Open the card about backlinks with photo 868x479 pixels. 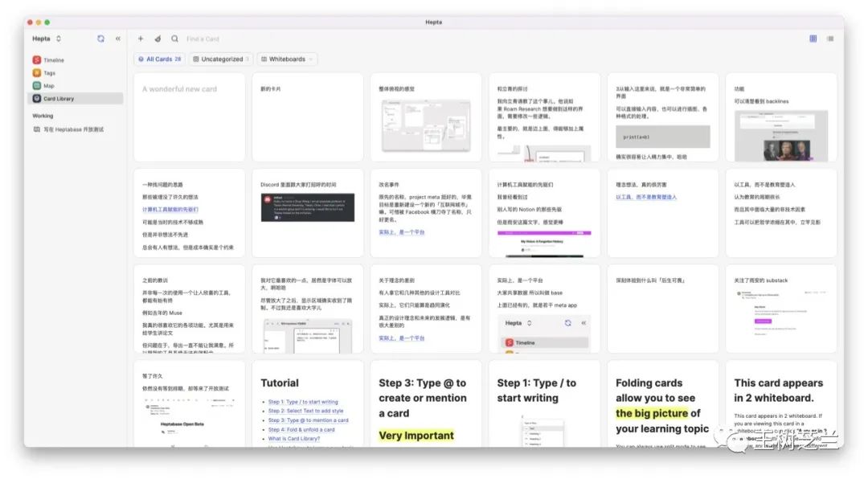click(782, 117)
